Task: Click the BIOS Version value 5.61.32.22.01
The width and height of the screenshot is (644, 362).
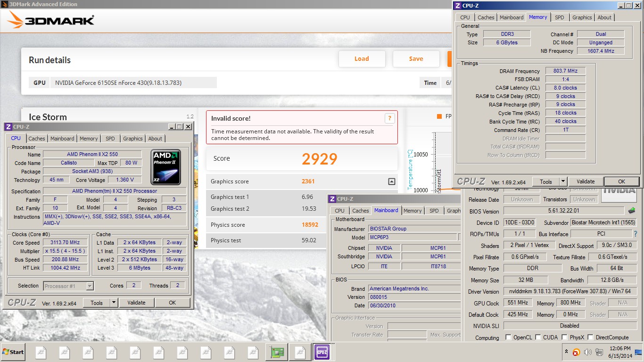Action: 564,211
